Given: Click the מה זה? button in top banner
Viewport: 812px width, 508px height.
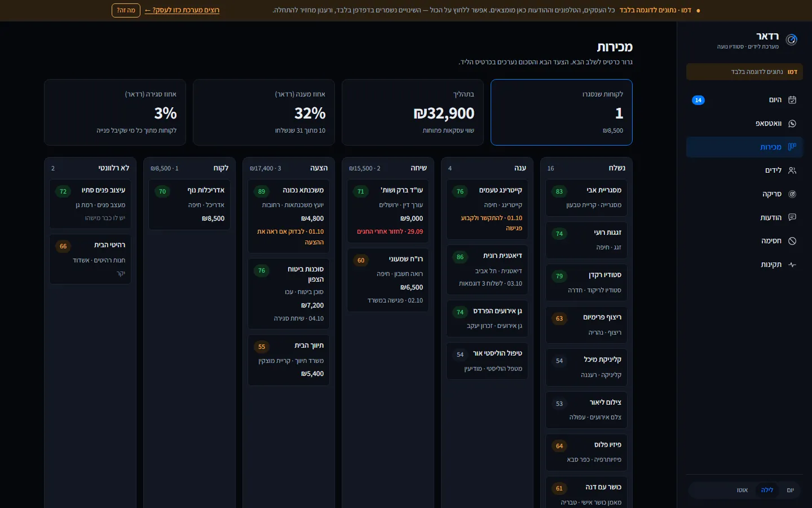Looking at the screenshot, I should click(126, 10).
